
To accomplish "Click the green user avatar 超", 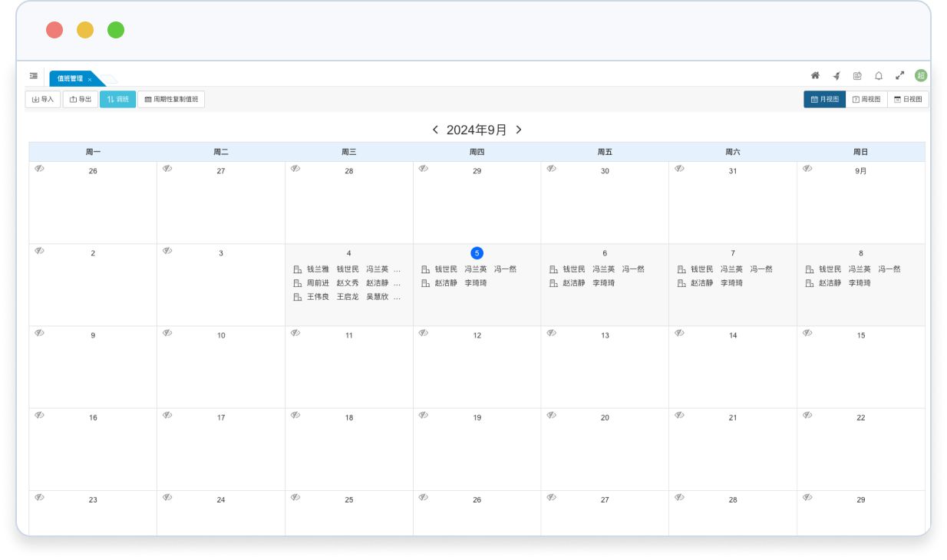I will coord(921,75).
